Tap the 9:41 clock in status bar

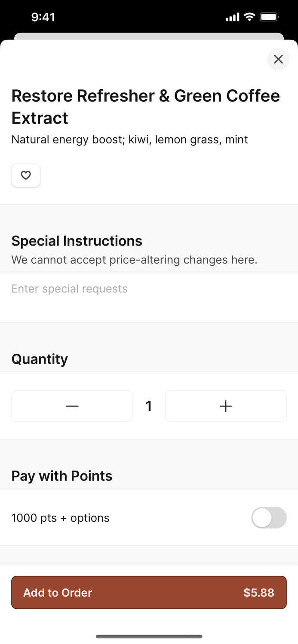click(x=43, y=17)
